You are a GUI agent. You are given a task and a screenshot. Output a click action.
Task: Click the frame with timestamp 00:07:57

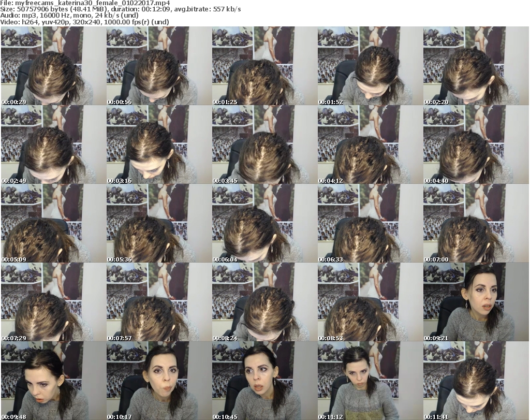(x=159, y=301)
